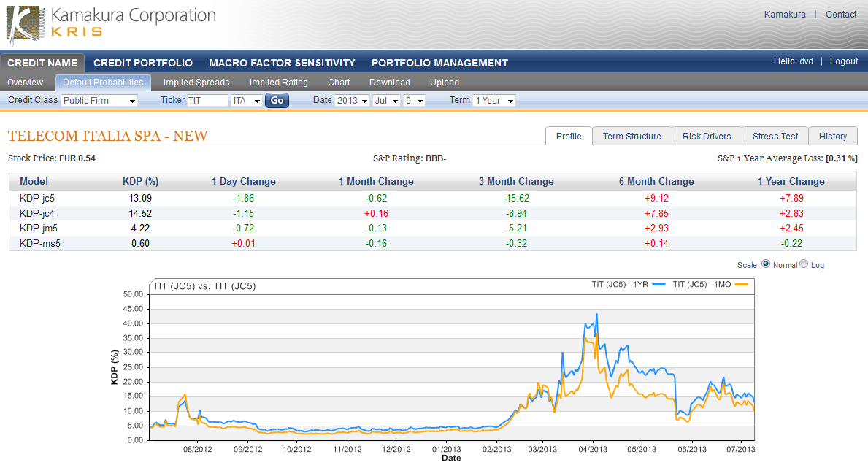Click the 6 Month Change column header
Image resolution: width=868 pixels, height=468 pixels.
click(656, 182)
